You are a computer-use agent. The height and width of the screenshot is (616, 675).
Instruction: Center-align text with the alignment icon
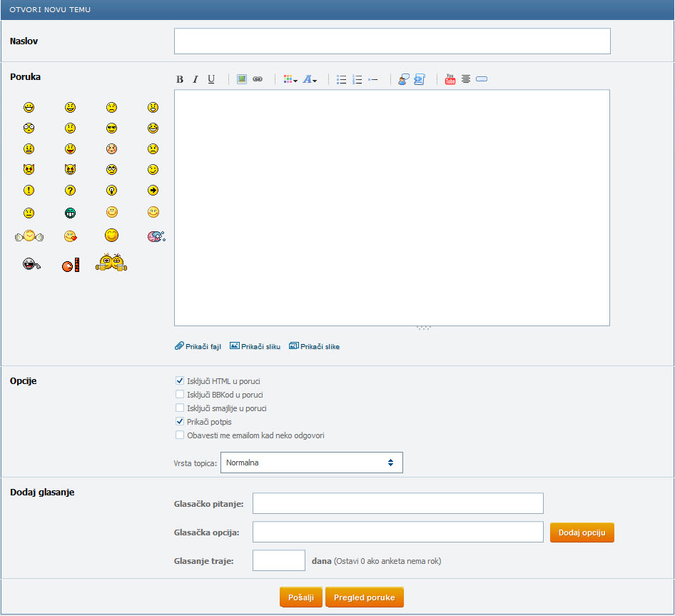click(x=466, y=79)
